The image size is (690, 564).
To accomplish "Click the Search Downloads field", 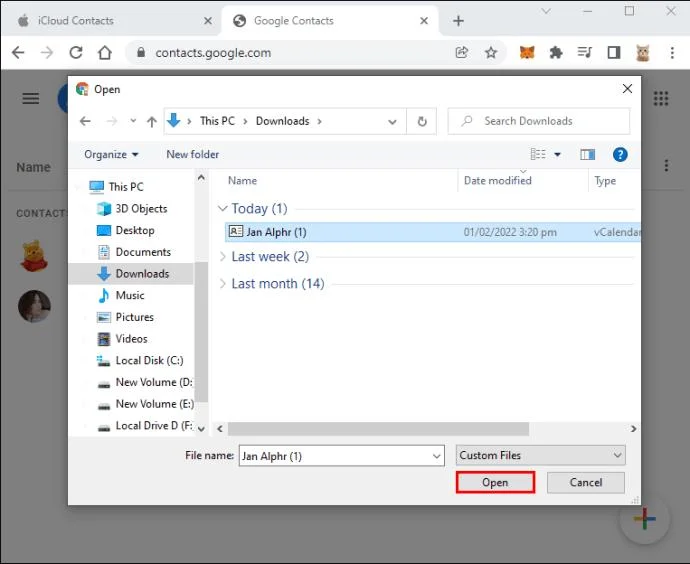I will click(x=539, y=121).
